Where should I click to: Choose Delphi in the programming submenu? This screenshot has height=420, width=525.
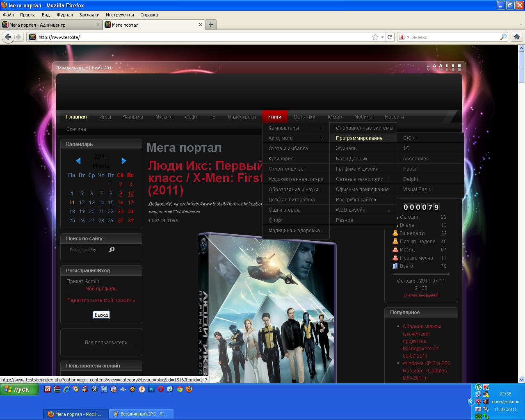(x=430, y=179)
